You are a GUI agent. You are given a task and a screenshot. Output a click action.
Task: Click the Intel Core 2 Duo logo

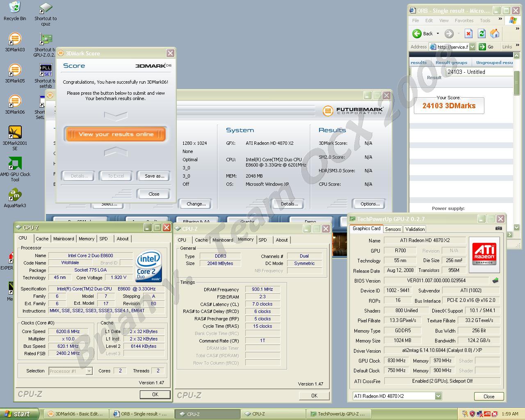[x=148, y=266]
